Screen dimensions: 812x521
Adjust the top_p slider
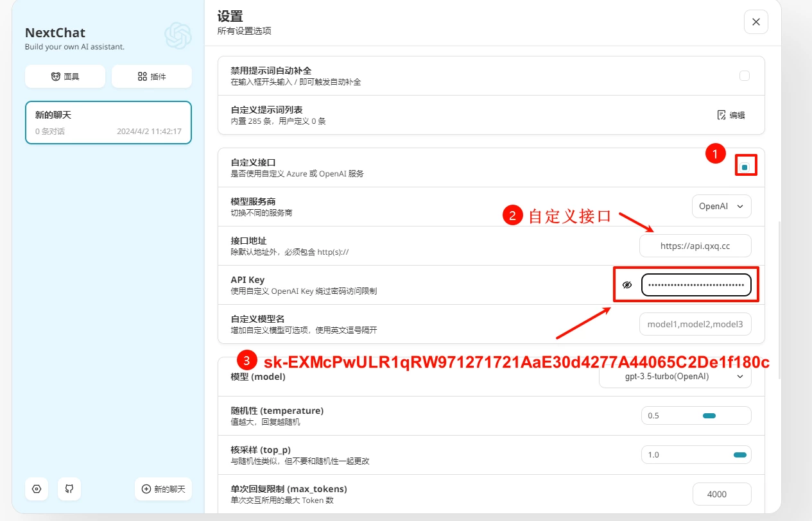(x=739, y=455)
